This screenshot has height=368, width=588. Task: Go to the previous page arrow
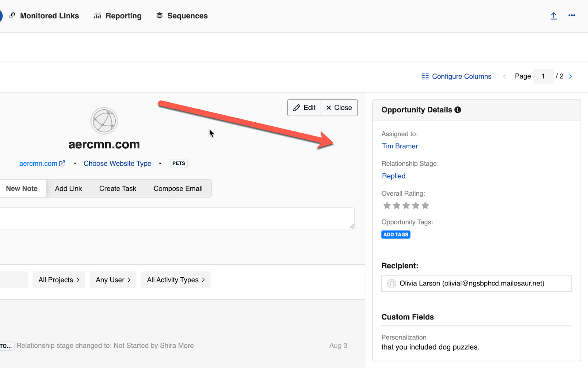click(x=505, y=76)
